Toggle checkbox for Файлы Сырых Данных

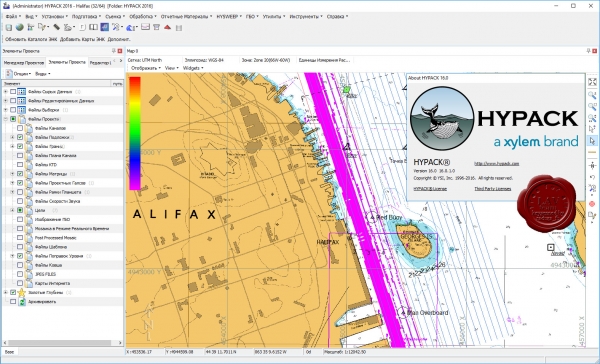click(x=13, y=91)
